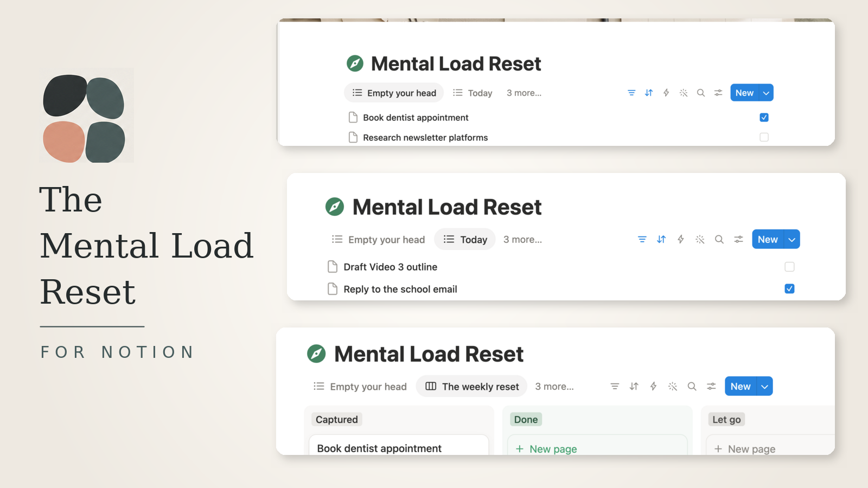Click page icon beside Reply to the school email
Viewport: 868px width, 488px height.
click(333, 289)
